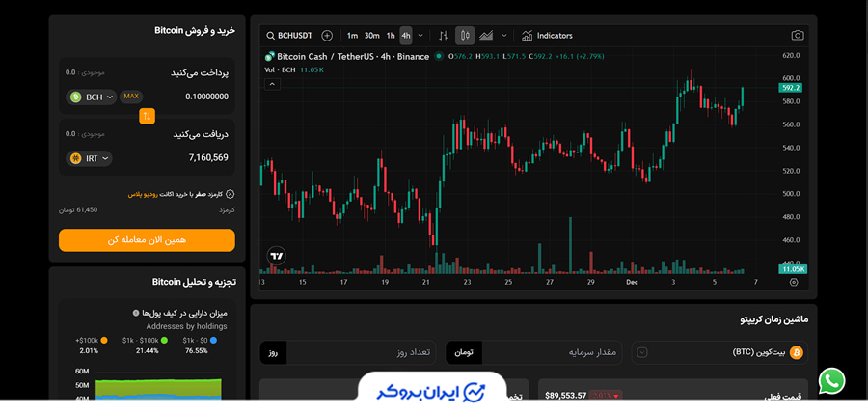Click the $89,553.57 price value
868x415 pixels.
[565, 395]
